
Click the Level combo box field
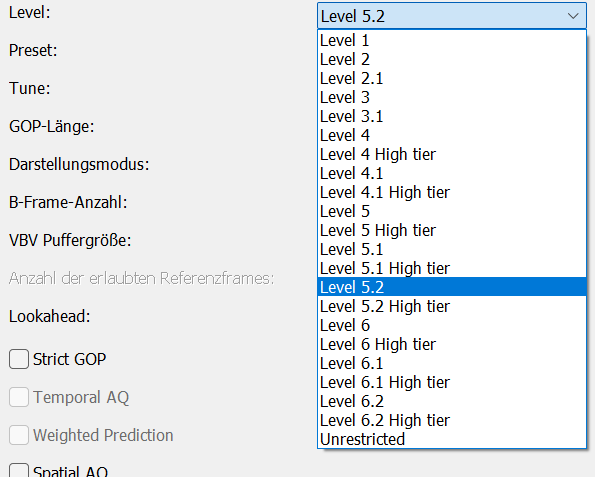(x=452, y=16)
